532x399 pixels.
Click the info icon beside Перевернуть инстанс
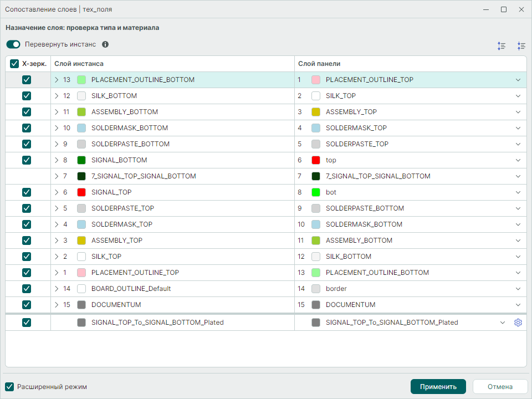tap(105, 44)
